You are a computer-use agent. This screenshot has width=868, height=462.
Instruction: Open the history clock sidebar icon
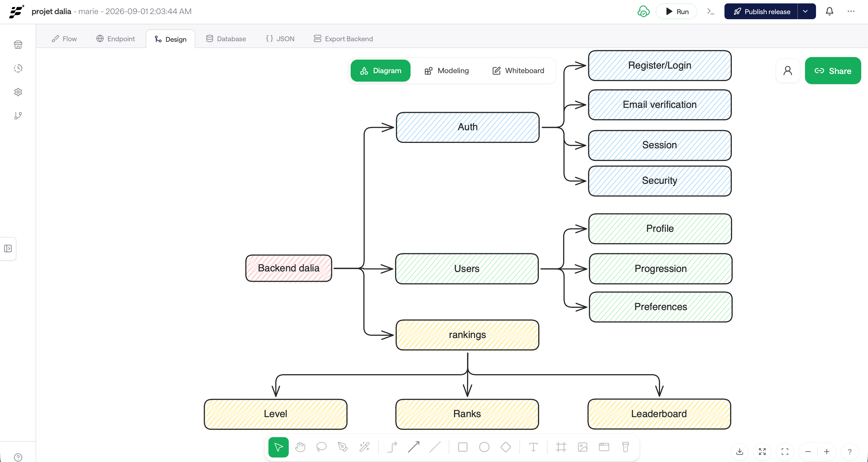tap(18, 68)
